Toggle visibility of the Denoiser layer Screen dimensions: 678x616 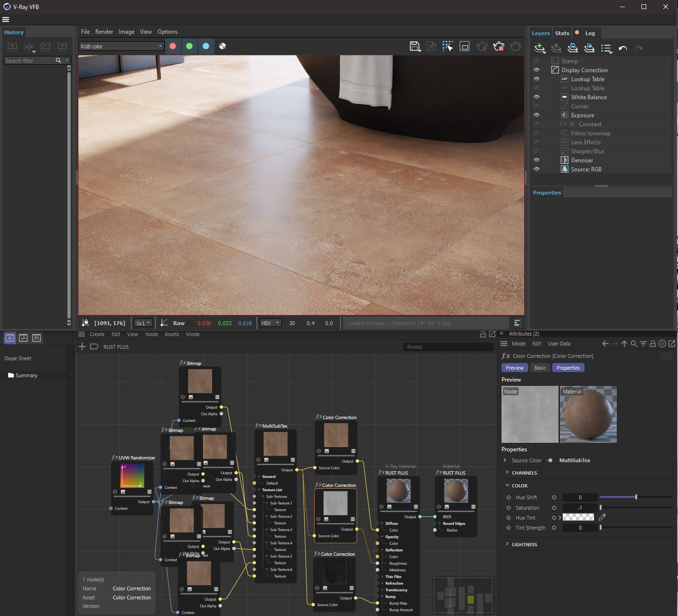(537, 160)
